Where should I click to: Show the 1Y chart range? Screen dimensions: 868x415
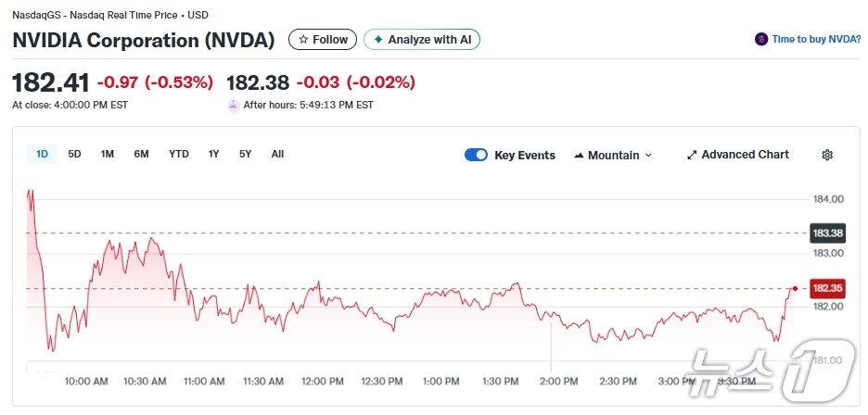(x=214, y=154)
